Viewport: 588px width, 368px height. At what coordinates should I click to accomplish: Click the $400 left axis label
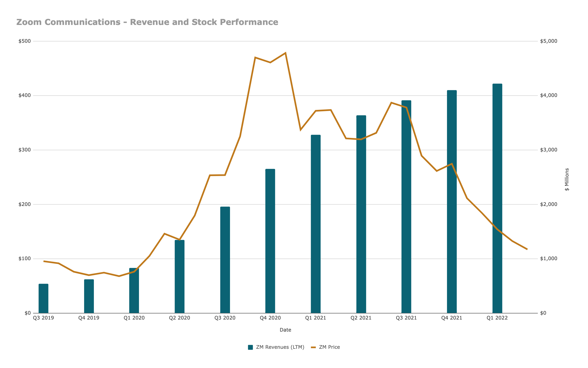point(24,96)
